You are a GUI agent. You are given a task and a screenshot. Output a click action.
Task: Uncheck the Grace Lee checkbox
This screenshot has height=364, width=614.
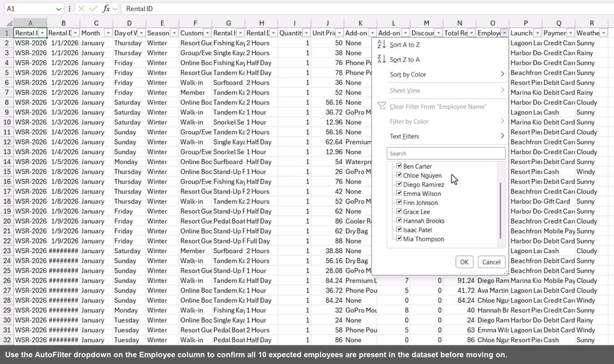coord(399,211)
